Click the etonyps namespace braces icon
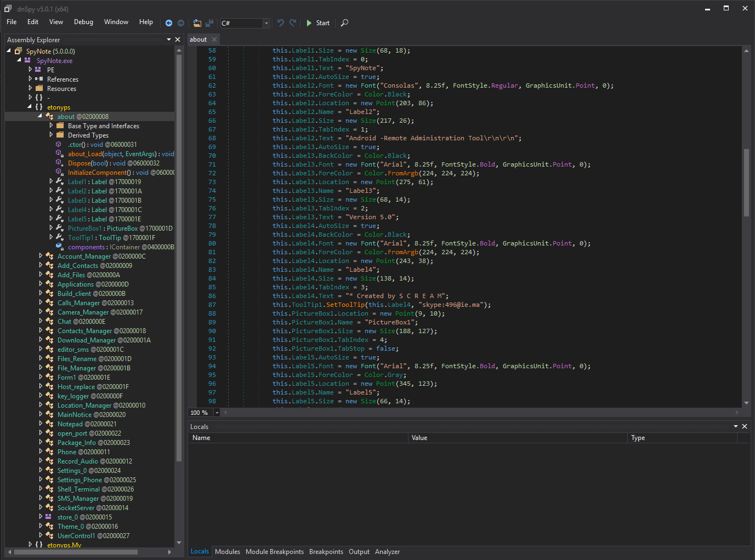 pos(39,107)
